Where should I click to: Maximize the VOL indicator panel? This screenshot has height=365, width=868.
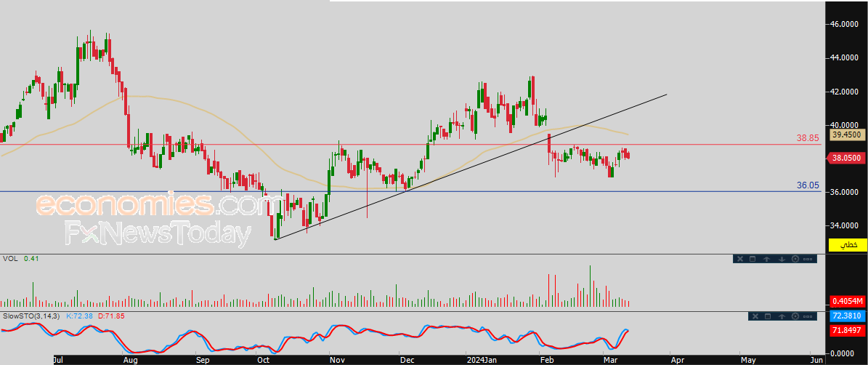(x=753, y=259)
